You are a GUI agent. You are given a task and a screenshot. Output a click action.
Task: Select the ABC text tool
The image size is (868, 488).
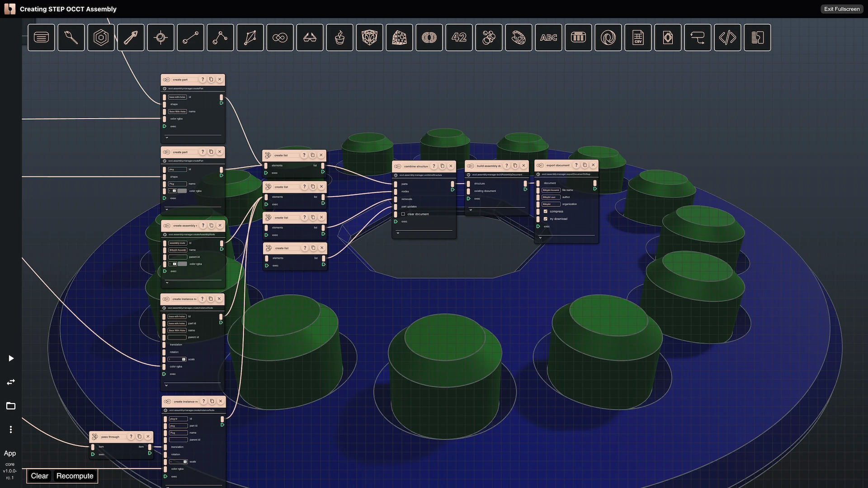coord(548,38)
